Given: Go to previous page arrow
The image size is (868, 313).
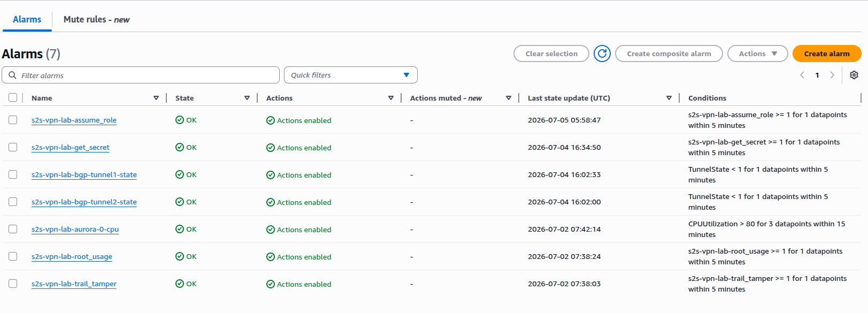Looking at the screenshot, I should pyautogui.click(x=802, y=75).
